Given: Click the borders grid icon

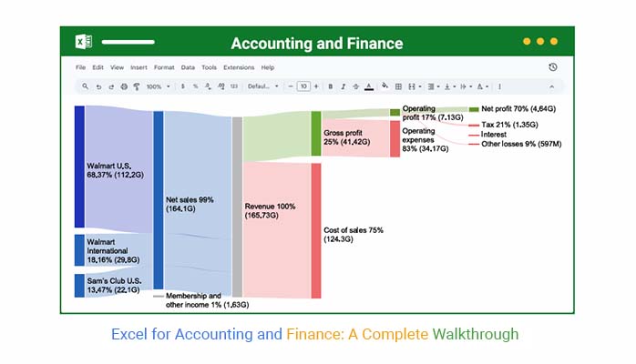Looking at the screenshot, I should [x=398, y=86].
